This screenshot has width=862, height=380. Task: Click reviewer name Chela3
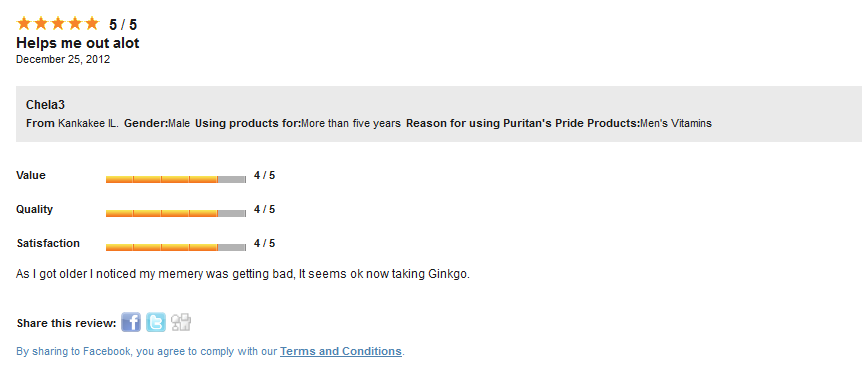(46, 105)
